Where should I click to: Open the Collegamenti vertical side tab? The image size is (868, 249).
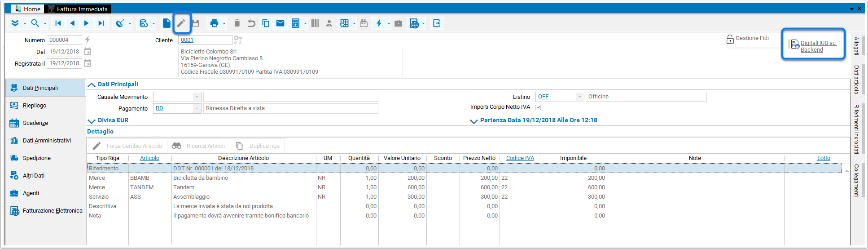856,180
